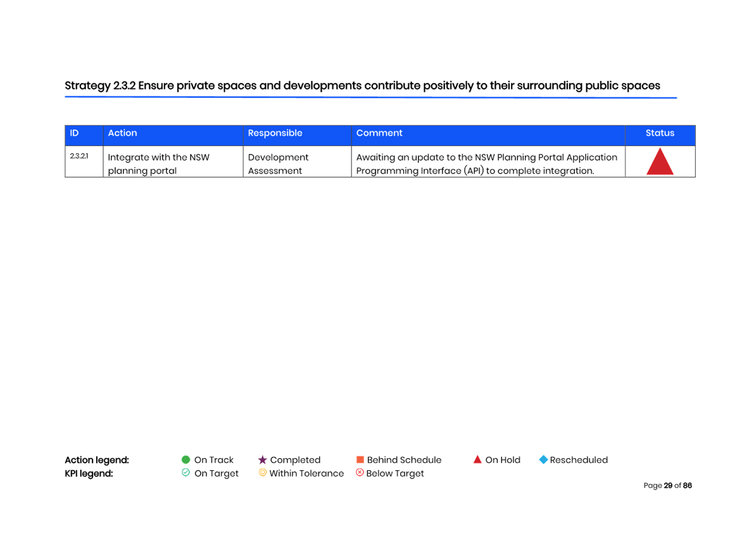
Task: Click the Action column header
Action: pos(173,135)
